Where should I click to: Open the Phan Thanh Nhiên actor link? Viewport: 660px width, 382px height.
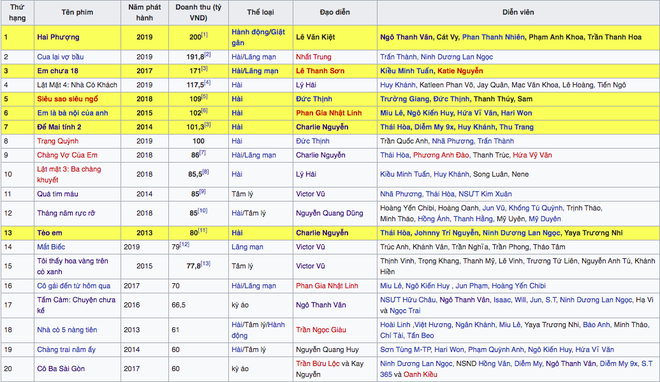493,37
